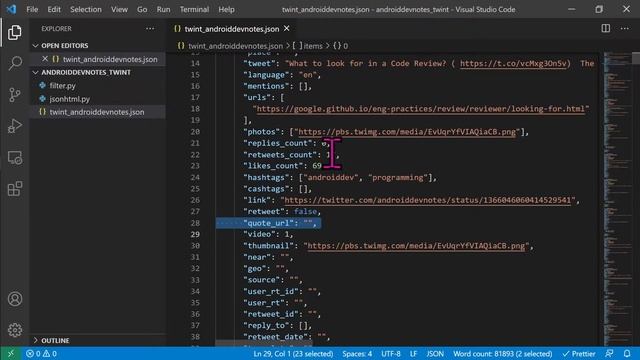
Task: Open the Accounts menu icon
Action: pyautogui.click(x=15, y=299)
